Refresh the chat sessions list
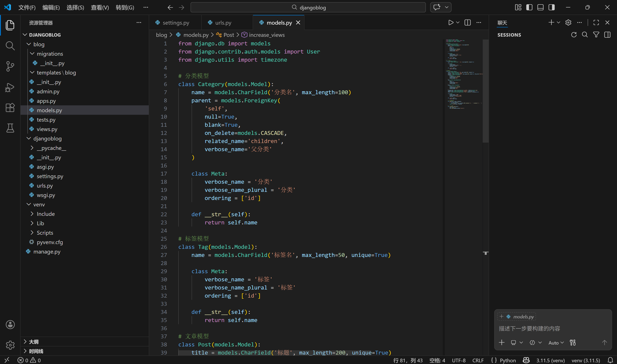 point(574,35)
